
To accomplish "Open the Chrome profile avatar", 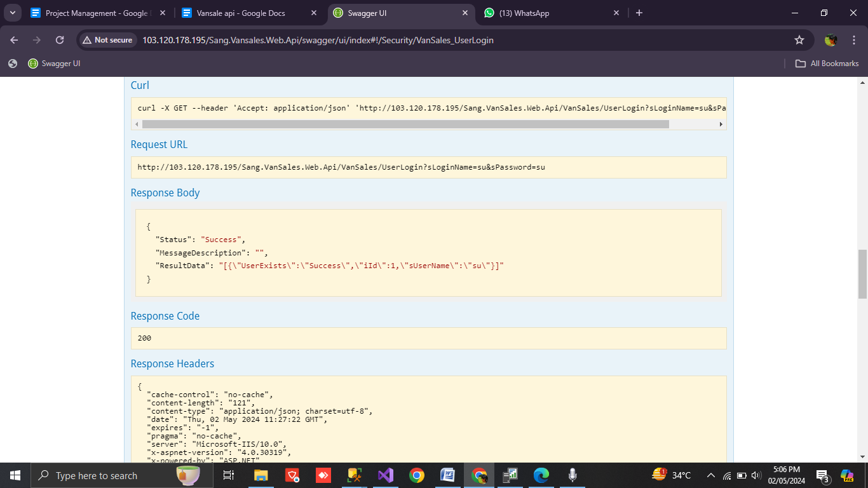I will pos(831,40).
